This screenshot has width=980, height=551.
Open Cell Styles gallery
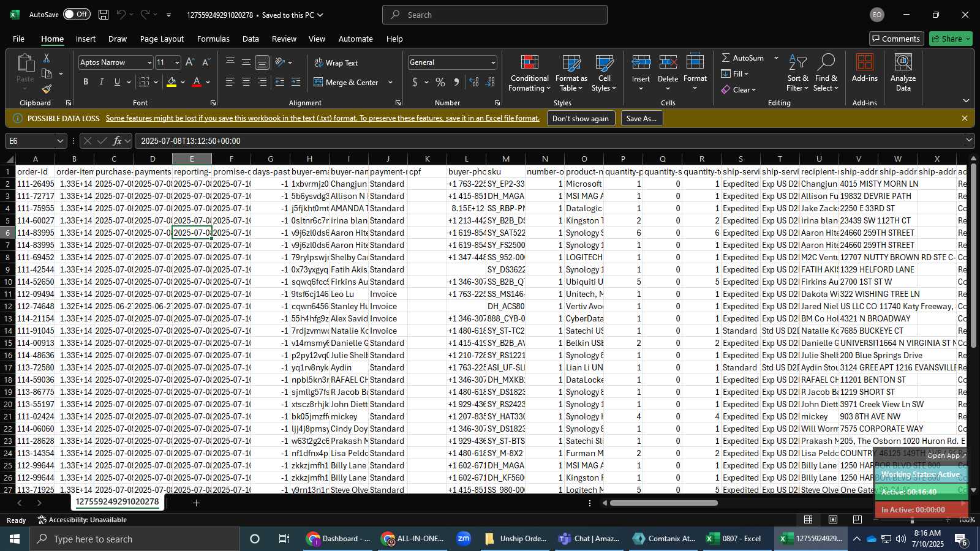coord(604,73)
